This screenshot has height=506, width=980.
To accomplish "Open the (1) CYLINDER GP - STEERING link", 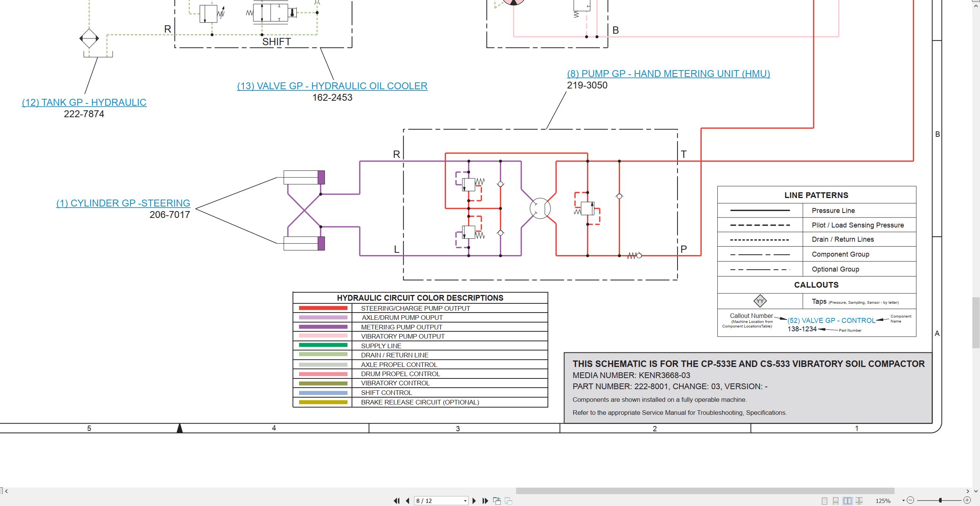I will [x=123, y=203].
